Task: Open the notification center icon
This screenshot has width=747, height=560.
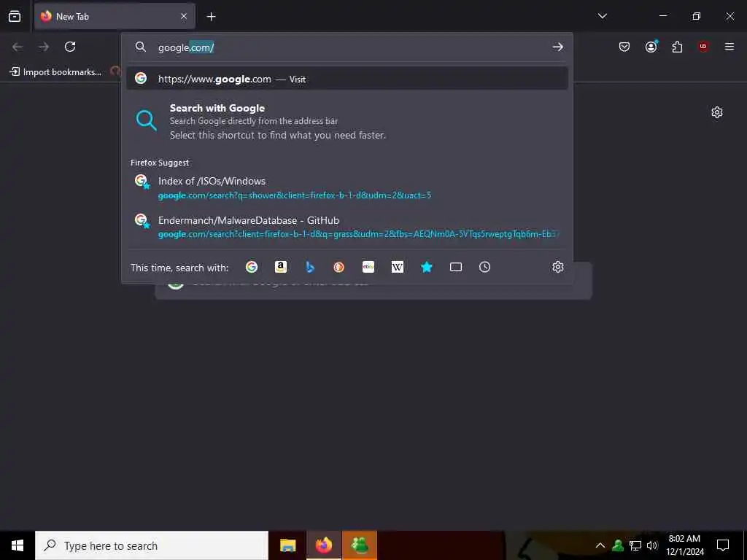Action: pos(723,545)
